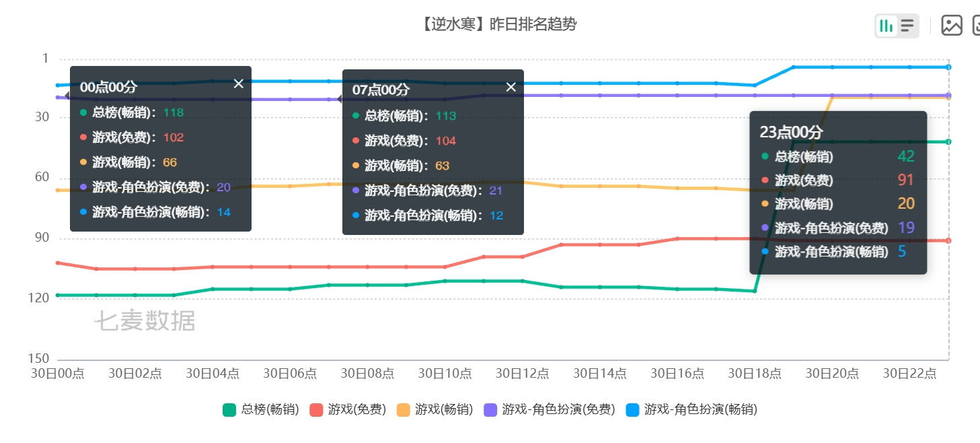The height and width of the screenshot is (443, 980).
Task: Select value 91 in the 23点00分 tooltip
Action: coord(906,180)
